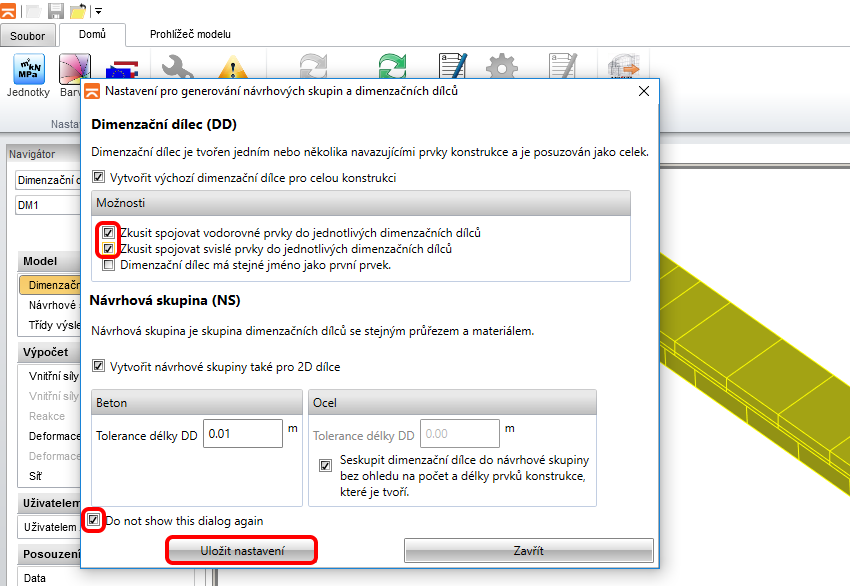Open the wrench settings tool
Viewport: 850px width, 586px height.
(x=177, y=67)
